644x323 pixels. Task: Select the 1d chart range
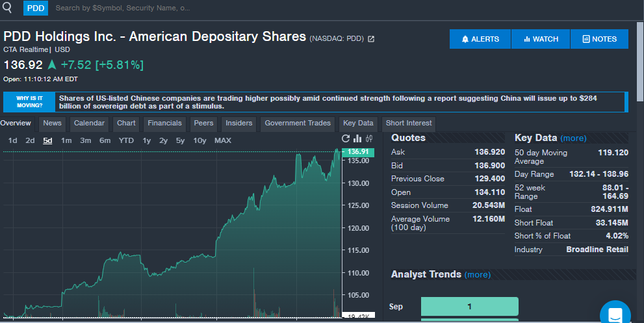pyautogui.click(x=13, y=140)
